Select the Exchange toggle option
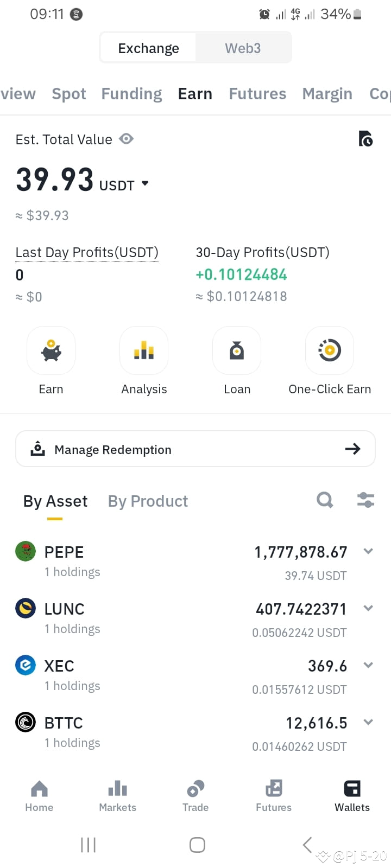 click(x=148, y=48)
